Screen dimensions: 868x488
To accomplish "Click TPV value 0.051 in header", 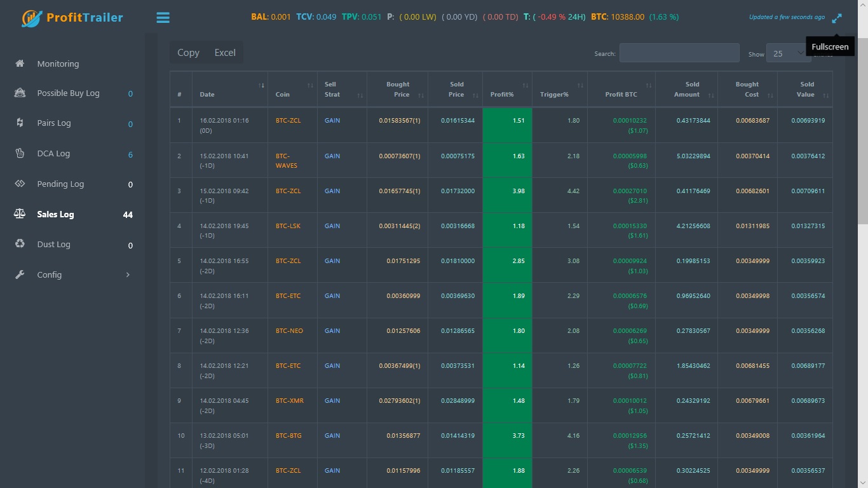I will [x=371, y=17].
